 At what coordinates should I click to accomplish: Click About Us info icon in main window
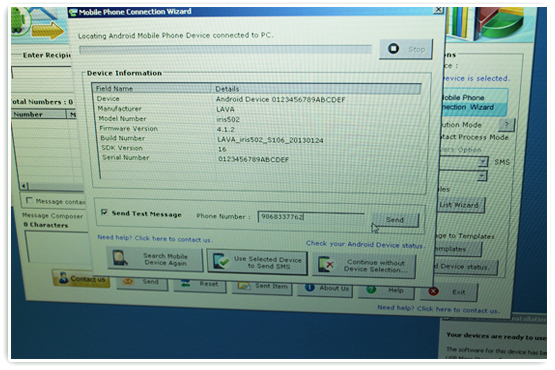pyautogui.click(x=310, y=288)
